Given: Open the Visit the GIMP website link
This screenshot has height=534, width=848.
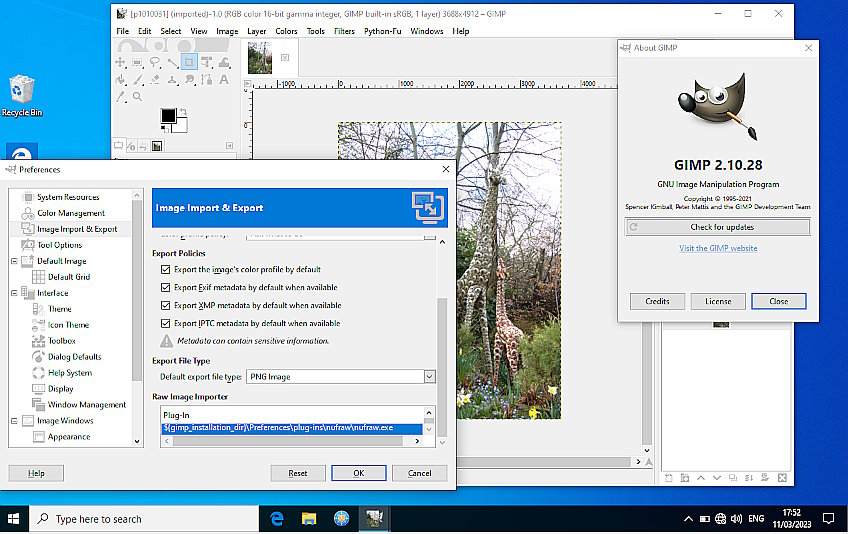Looking at the screenshot, I should pyautogui.click(x=717, y=248).
